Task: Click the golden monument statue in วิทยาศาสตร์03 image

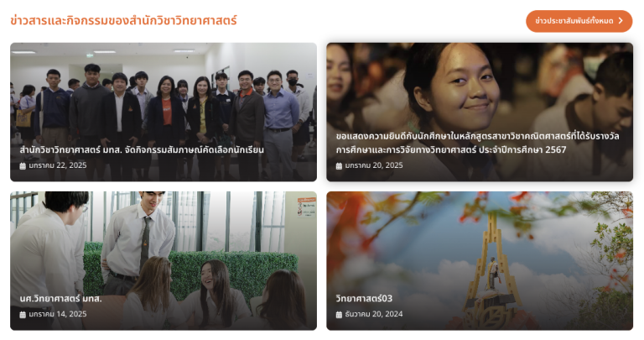Action: point(493,274)
